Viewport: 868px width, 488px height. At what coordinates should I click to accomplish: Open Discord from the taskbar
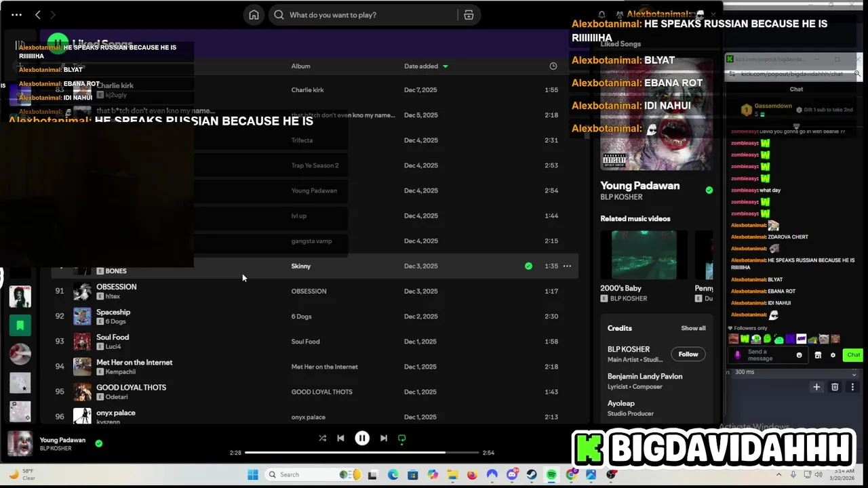click(512, 474)
